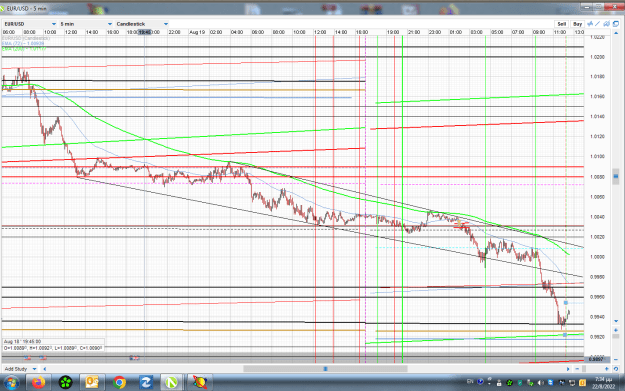
Task: Open the 5 min timeframe dropdown
Action: [x=86, y=24]
